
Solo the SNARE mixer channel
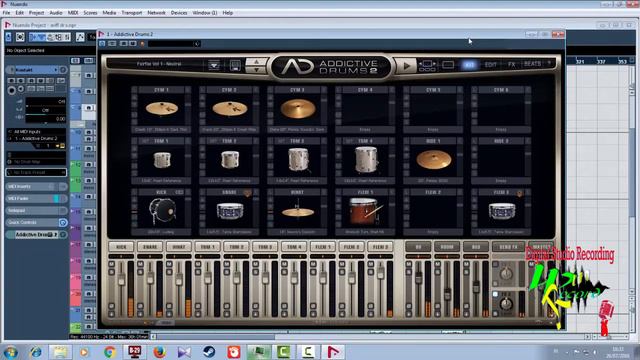coord(140,272)
